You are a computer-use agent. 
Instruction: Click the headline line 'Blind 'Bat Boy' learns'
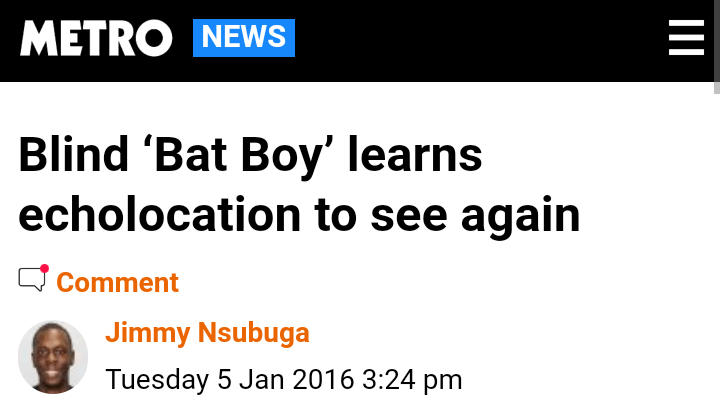pyautogui.click(x=250, y=156)
